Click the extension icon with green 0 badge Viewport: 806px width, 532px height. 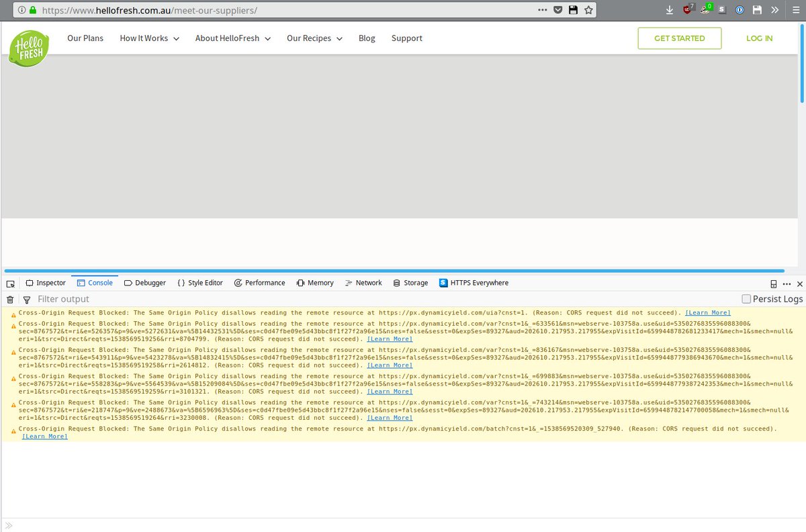pos(705,9)
